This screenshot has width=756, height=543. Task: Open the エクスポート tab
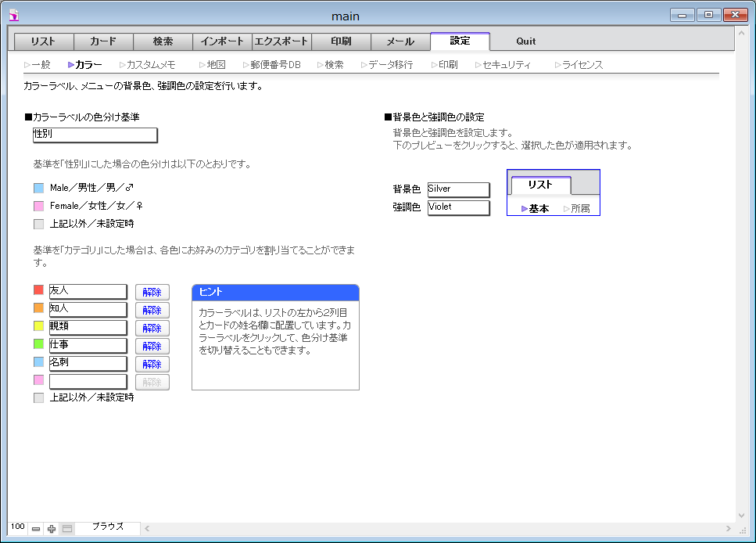(x=281, y=41)
